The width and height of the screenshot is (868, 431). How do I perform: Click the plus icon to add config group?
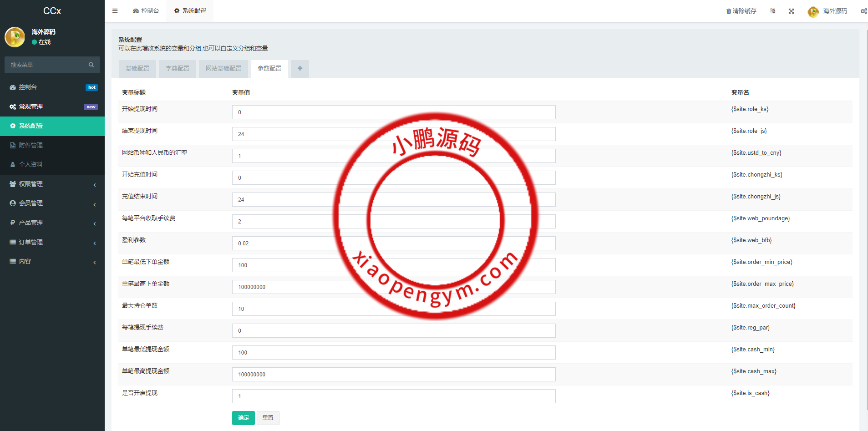click(x=300, y=69)
